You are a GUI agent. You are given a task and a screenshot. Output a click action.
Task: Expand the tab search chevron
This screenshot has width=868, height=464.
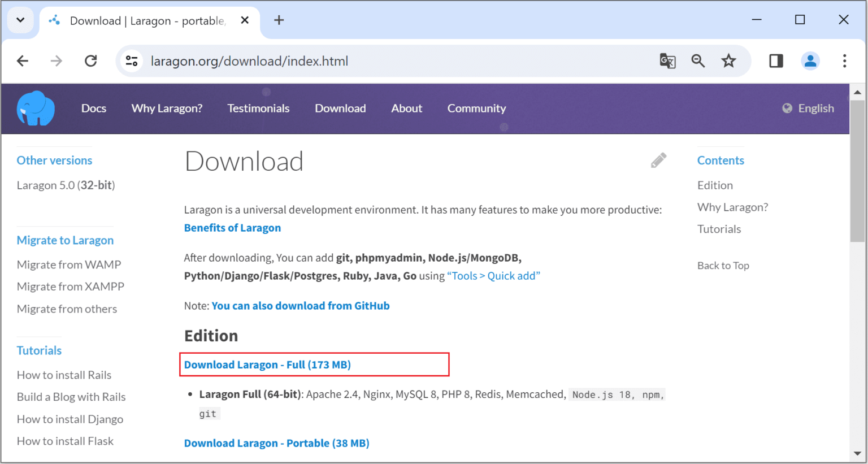[x=20, y=20]
